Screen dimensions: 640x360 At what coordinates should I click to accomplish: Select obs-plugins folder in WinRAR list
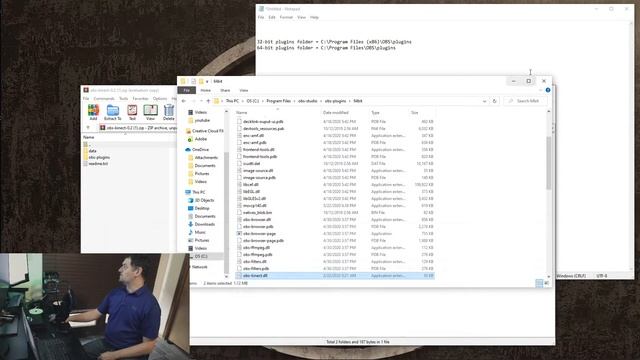coord(99,157)
